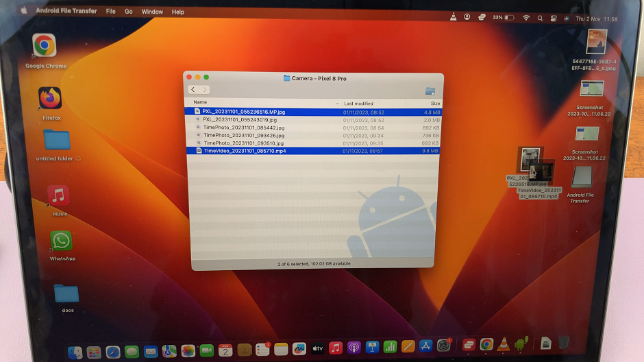Image resolution: width=644 pixels, height=362 pixels.
Task: Toggle sort direction arrow beside Name column
Action: pos(337,104)
